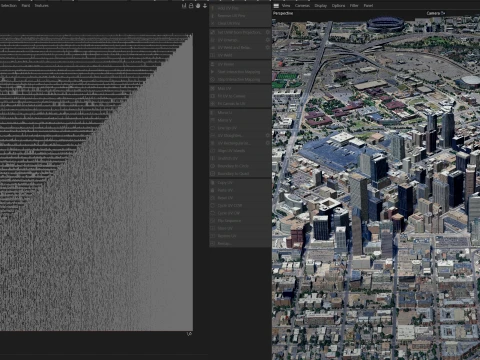The width and height of the screenshot is (480, 360).
Task: Choose Fit Canvas to UV
Action: click(x=240, y=104)
